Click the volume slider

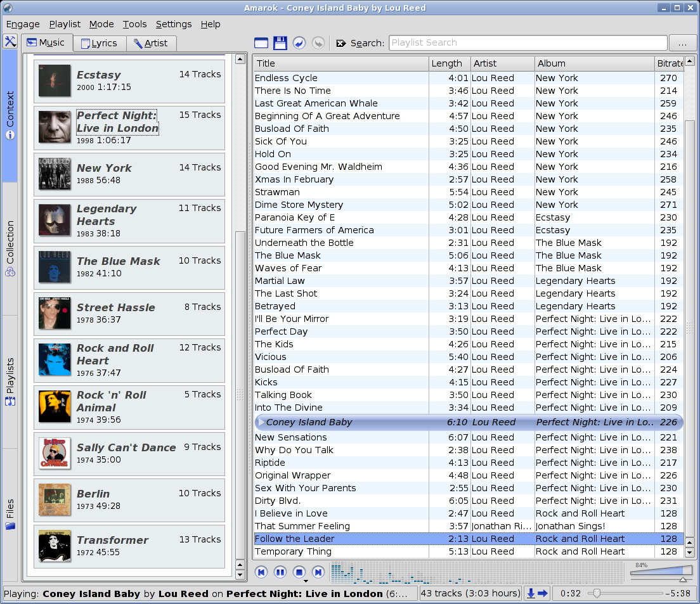[x=661, y=573]
